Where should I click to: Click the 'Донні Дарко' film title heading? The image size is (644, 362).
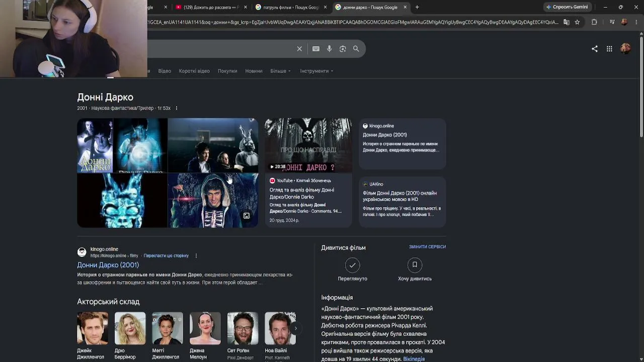tap(105, 97)
